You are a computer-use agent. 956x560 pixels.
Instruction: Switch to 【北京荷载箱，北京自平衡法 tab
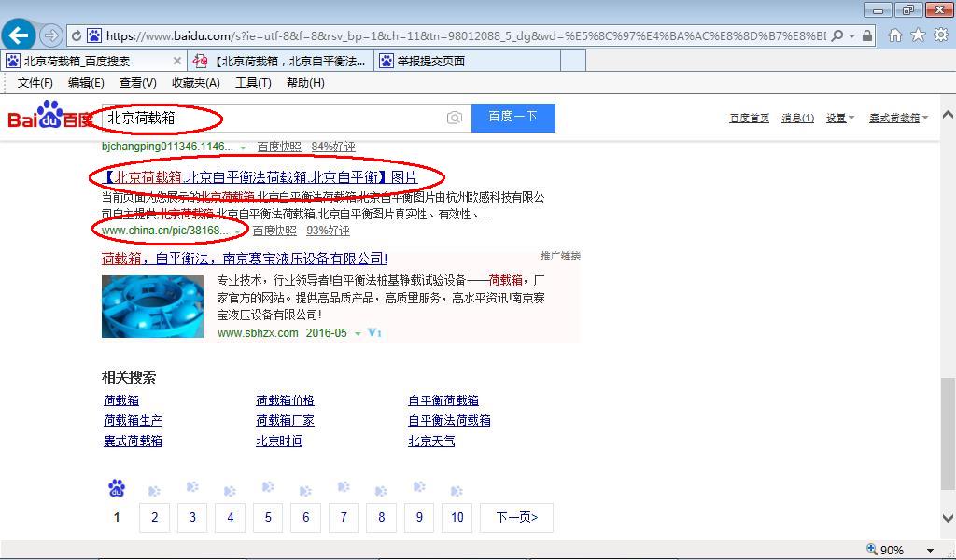tap(279, 61)
